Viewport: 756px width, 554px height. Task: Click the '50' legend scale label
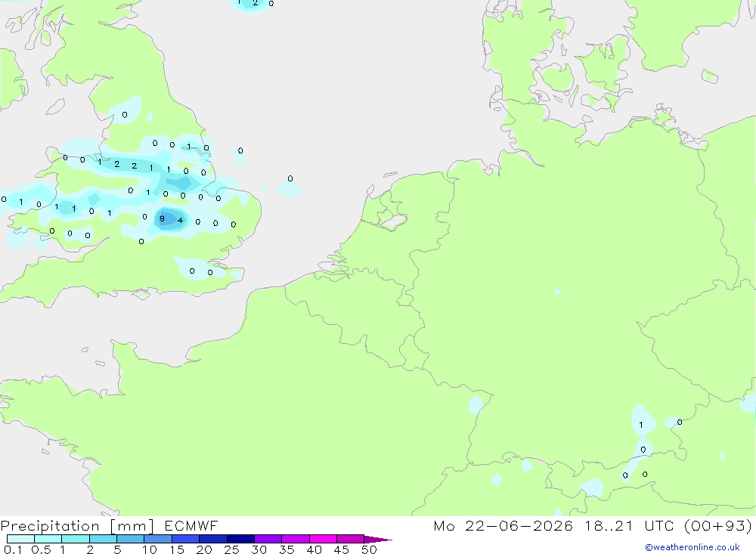369,549
